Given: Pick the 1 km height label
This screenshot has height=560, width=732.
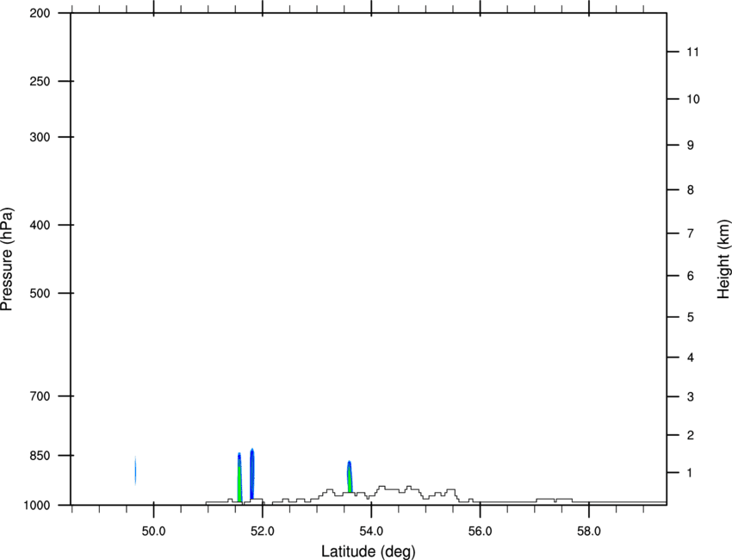Looking at the screenshot, I should pos(691,473).
